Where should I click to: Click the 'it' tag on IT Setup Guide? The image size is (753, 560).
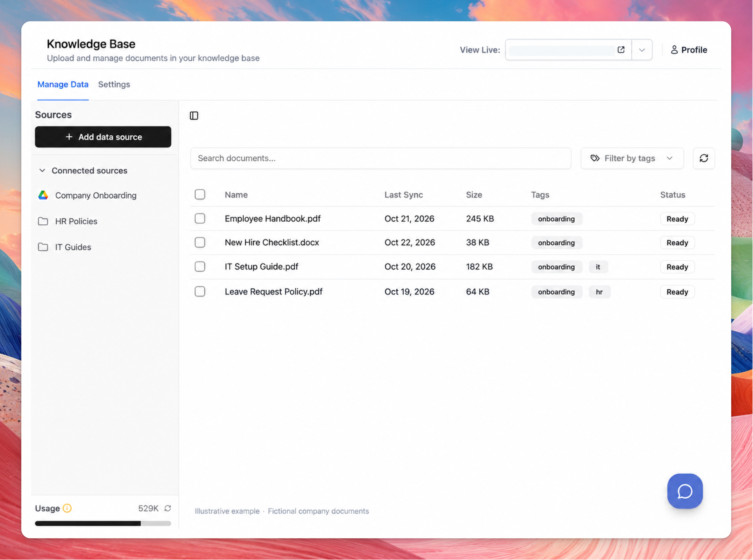tap(598, 267)
